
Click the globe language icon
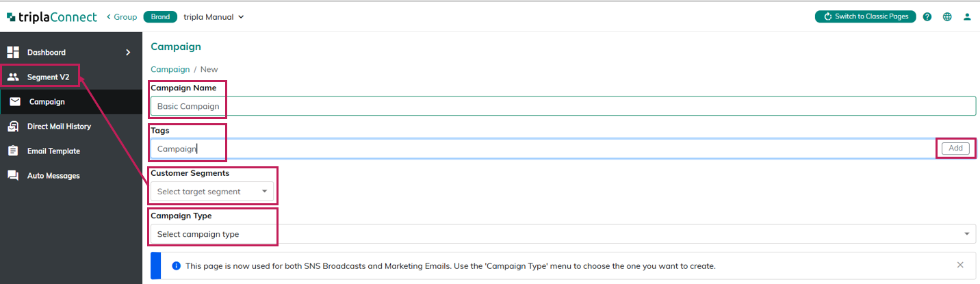tap(947, 17)
